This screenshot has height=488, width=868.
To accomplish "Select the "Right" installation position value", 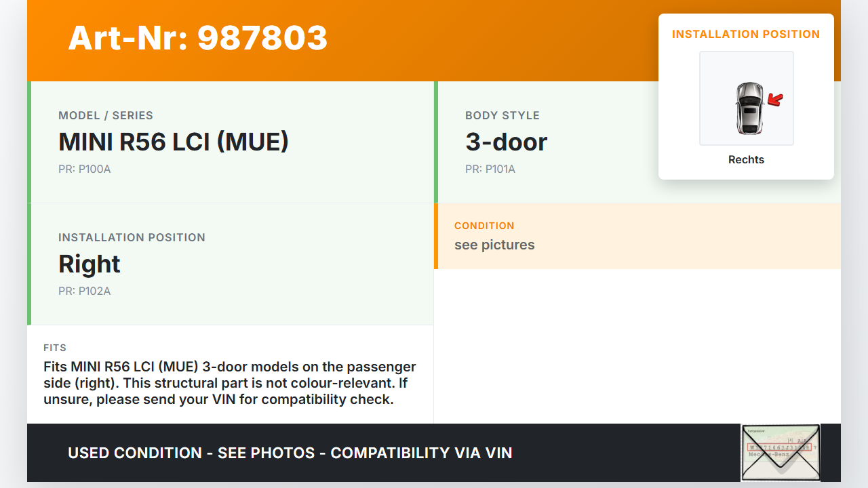I will (x=90, y=264).
